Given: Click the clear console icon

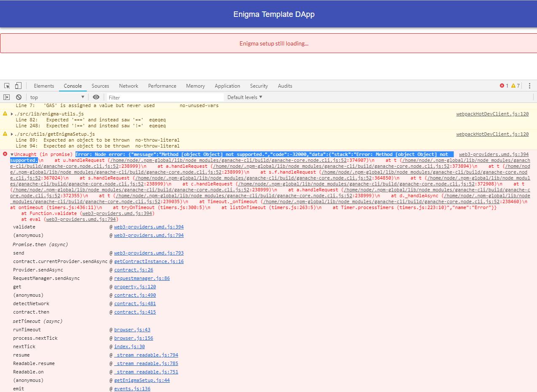Looking at the screenshot, I should 19,97.
